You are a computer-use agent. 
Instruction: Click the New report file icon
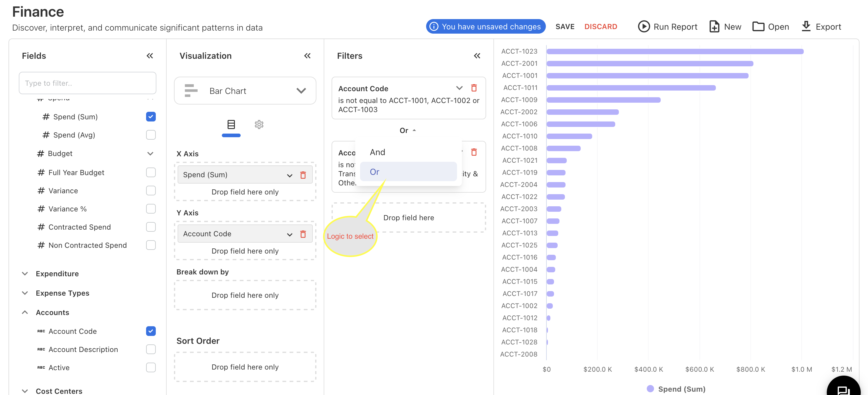(714, 27)
